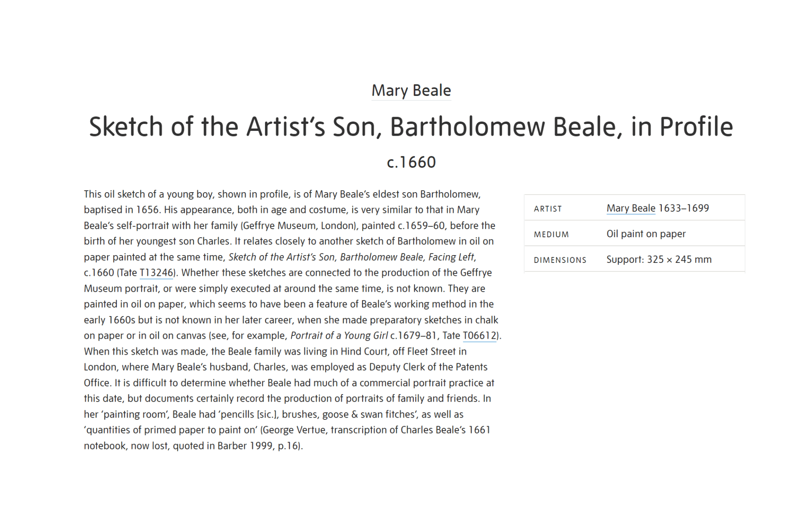
Task: Click the italic 'Portrait of a Young Girl' text
Action: [339, 336]
